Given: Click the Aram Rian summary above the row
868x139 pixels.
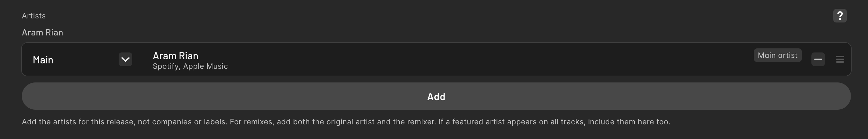Looking at the screenshot, I should coord(42,32).
